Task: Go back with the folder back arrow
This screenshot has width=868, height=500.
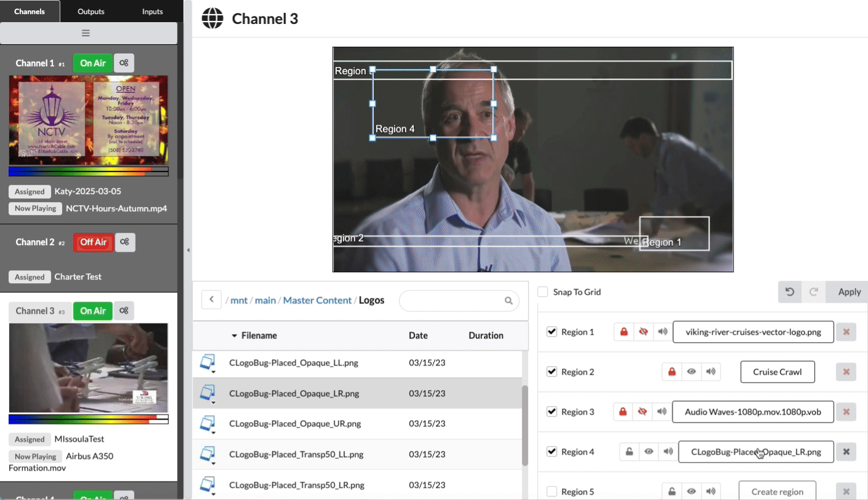Action: click(211, 300)
